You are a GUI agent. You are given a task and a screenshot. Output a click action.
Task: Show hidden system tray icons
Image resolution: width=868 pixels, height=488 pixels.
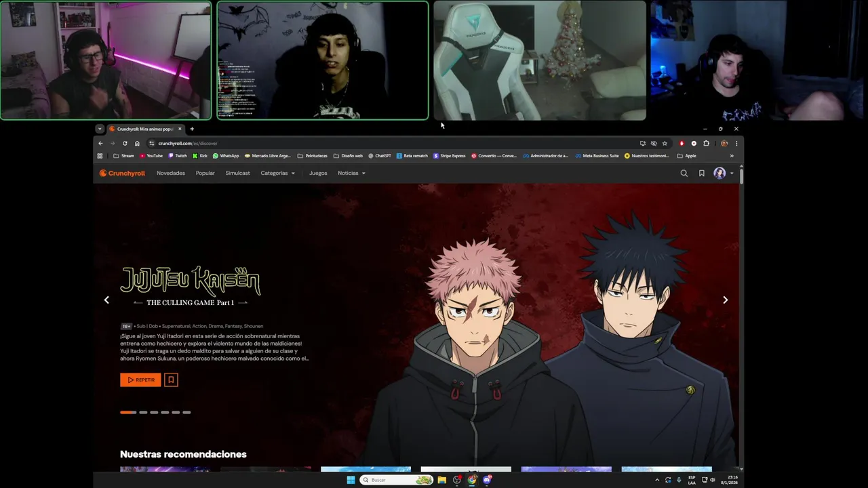pos(656,480)
